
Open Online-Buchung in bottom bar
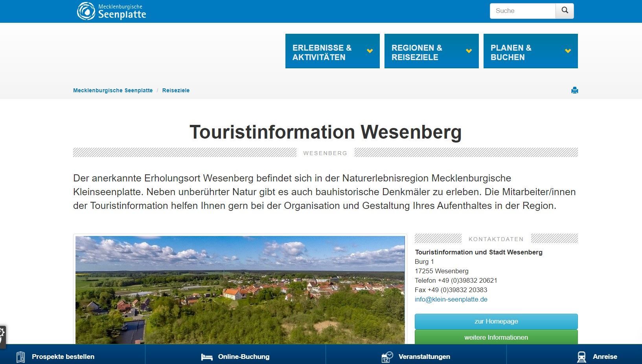[x=244, y=357]
